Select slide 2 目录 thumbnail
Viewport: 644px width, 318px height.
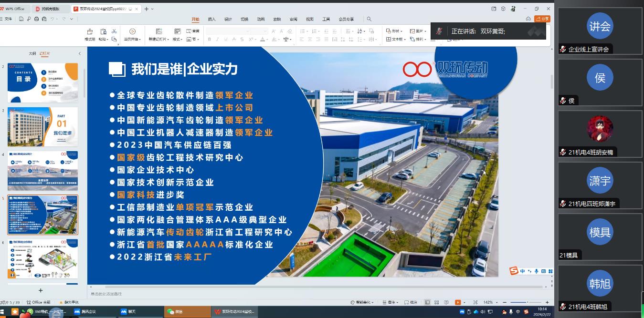[x=42, y=82]
